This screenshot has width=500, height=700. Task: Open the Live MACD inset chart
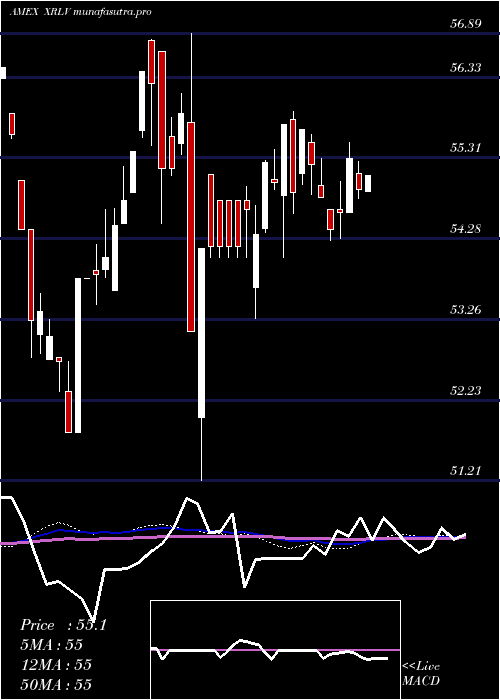coord(275,650)
